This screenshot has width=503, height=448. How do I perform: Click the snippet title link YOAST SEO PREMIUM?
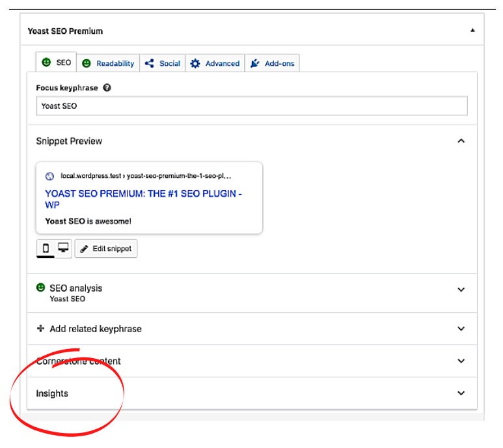tap(143, 199)
